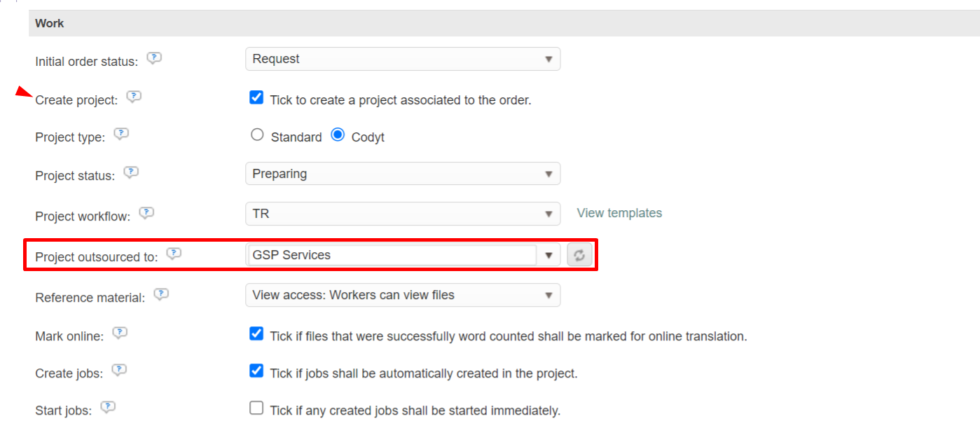Click help bubble next to Project type

121,134
